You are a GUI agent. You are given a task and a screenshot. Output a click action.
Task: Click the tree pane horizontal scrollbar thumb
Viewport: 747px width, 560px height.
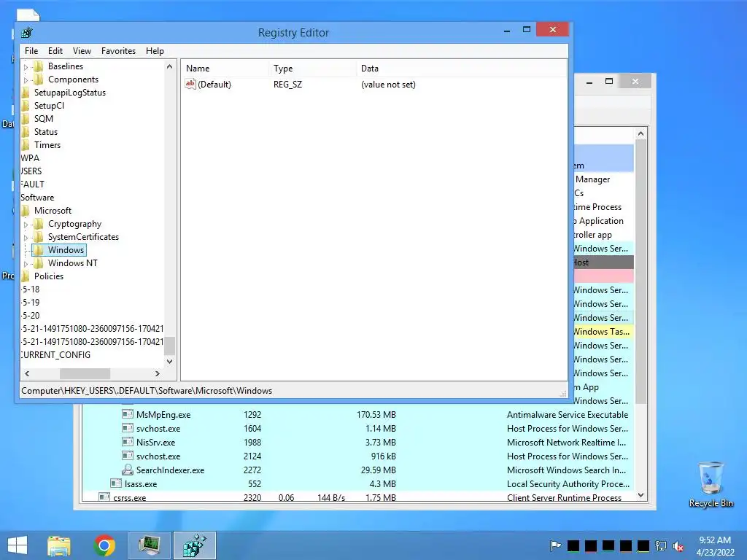(x=85, y=374)
